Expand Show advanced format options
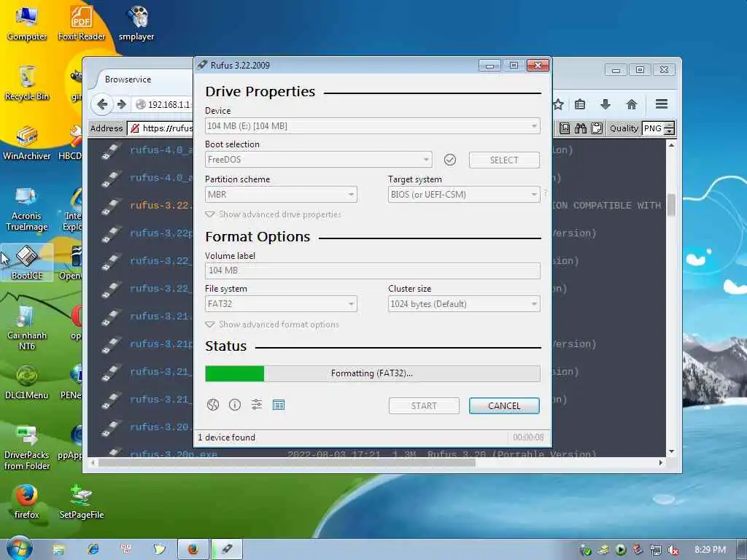The image size is (747, 560). pos(272,324)
